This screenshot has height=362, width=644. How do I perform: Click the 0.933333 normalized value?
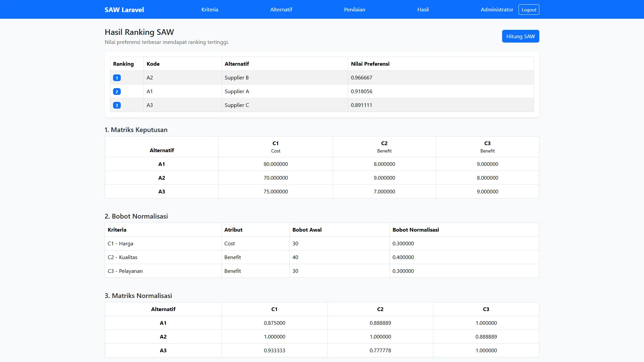coord(274,350)
